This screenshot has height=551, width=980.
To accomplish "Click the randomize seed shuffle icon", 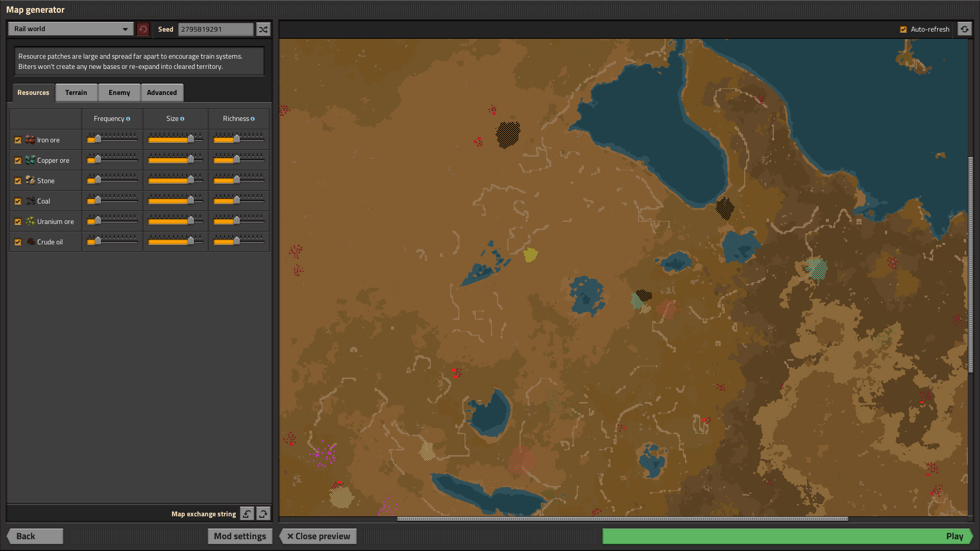I will (x=263, y=29).
